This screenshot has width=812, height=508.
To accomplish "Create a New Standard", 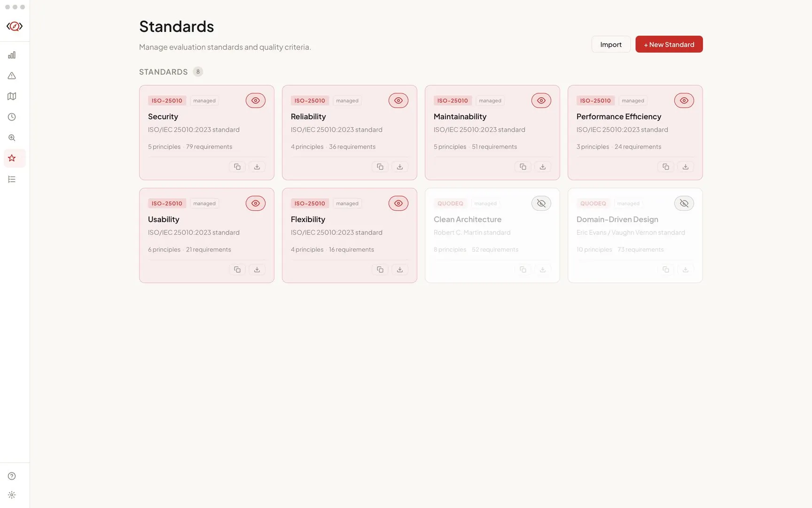I will [669, 44].
